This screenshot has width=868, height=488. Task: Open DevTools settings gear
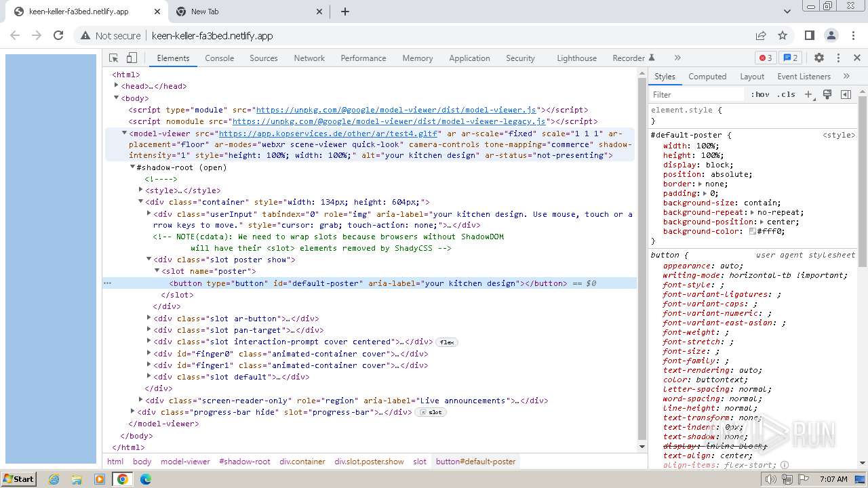(x=819, y=58)
